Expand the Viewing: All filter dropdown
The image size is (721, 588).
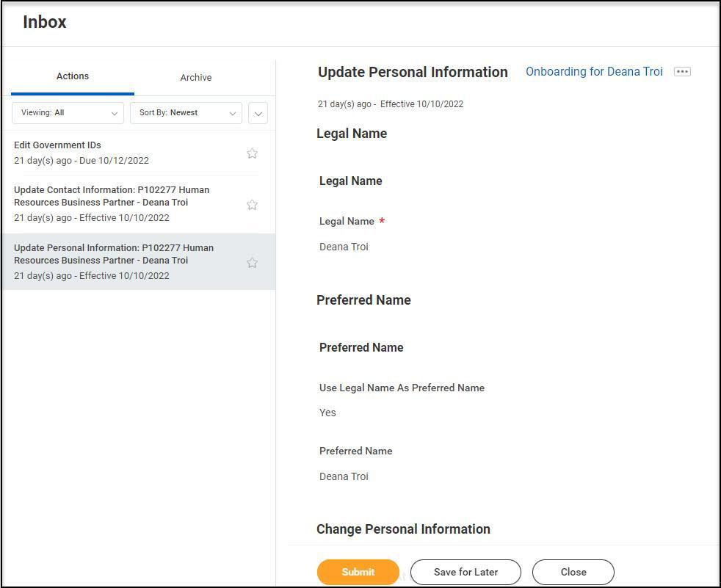[68, 113]
